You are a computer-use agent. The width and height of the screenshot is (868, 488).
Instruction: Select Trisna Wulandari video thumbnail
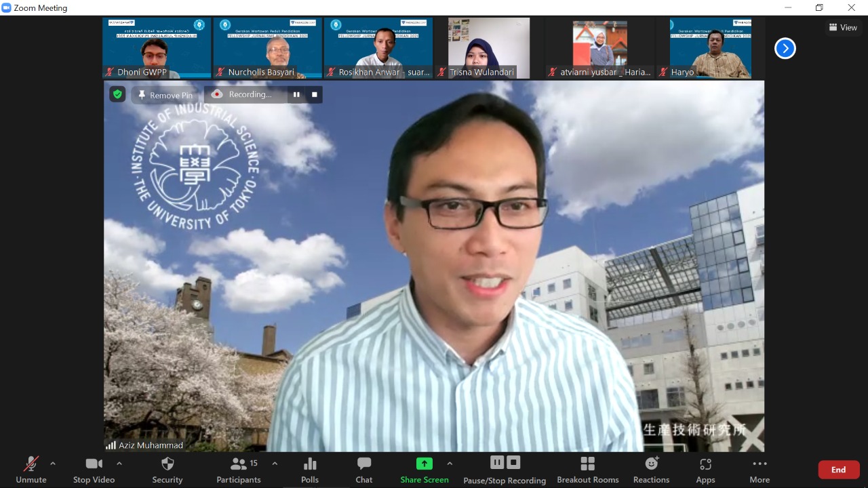[488, 48]
